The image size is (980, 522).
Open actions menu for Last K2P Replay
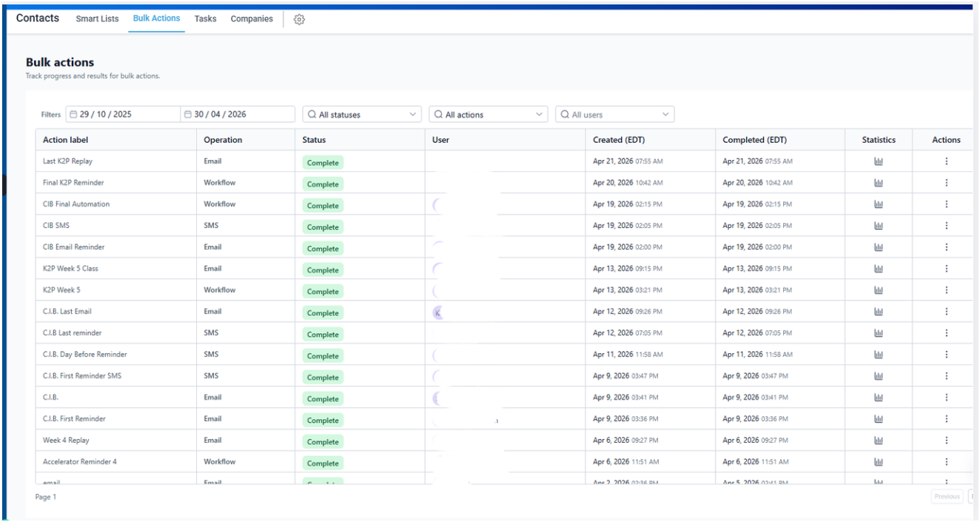click(x=946, y=161)
